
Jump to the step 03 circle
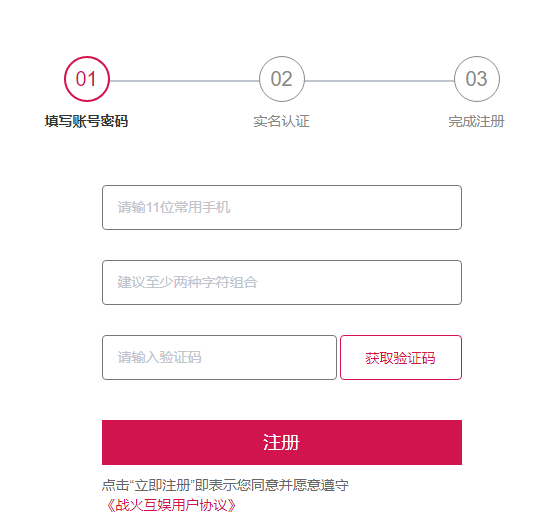[477, 79]
